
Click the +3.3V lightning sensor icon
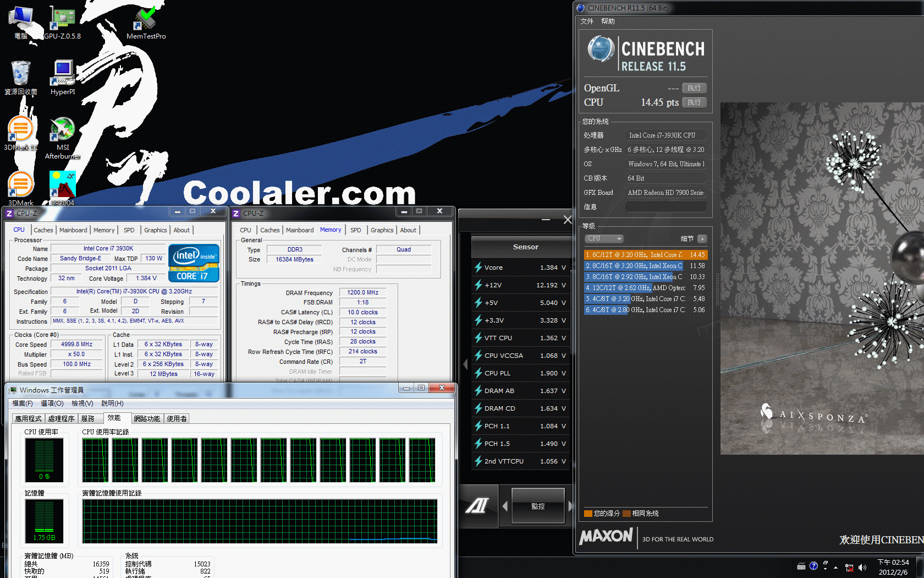pos(479,320)
